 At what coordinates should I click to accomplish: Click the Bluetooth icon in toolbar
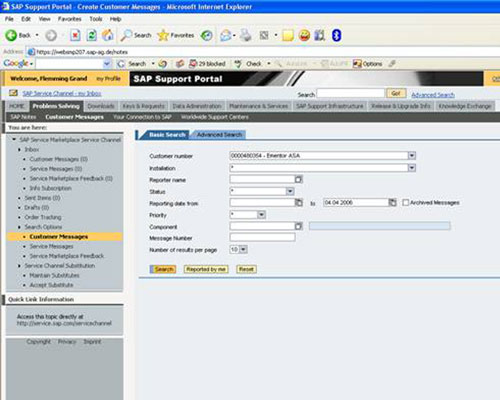point(336,35)
